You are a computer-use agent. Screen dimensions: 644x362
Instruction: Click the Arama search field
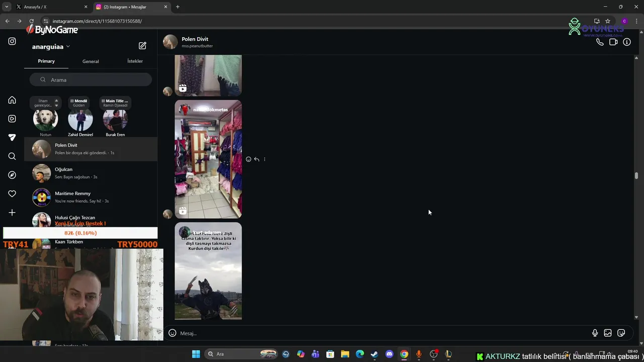(x=91, y=79)
